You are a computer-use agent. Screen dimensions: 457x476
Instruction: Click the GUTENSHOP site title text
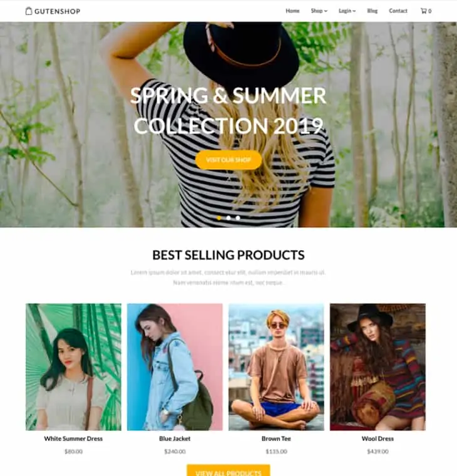click(58, 11)
